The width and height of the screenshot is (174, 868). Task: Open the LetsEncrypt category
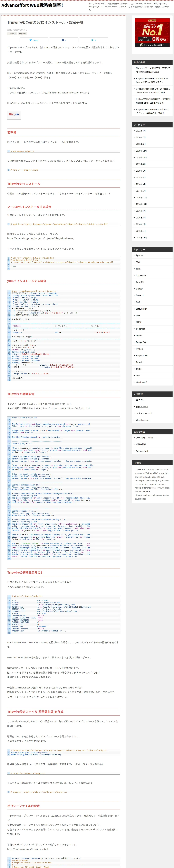tap(142, 309)
